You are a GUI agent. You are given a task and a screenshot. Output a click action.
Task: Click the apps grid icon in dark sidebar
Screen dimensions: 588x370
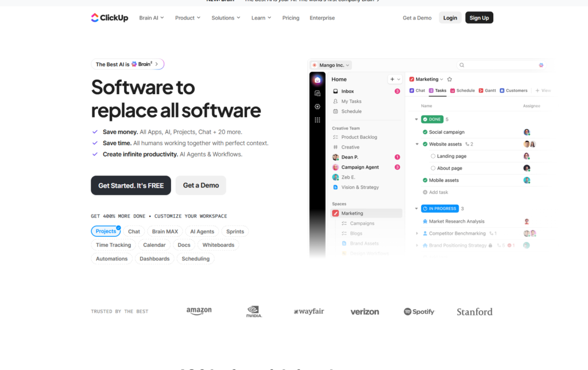317,120
